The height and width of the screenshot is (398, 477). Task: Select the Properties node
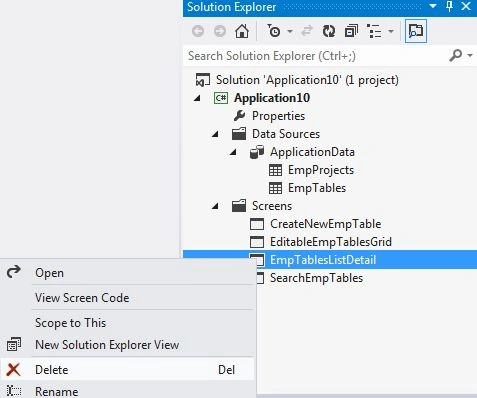pyautogui.click(x=278, y=116)
